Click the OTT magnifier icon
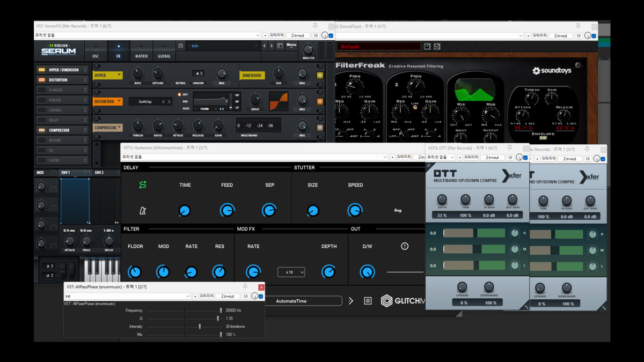Image resolution: width=644 pixels, height=362 pixels. tap(429, 166)
